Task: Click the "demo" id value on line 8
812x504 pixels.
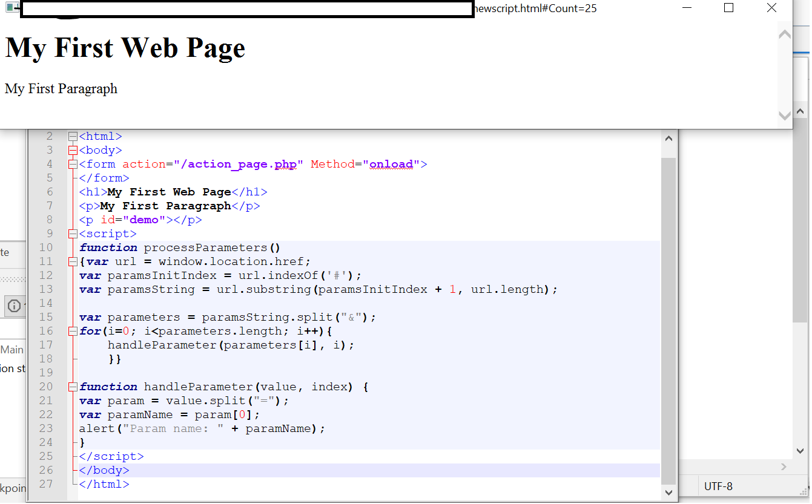Action: pos(144,220)
